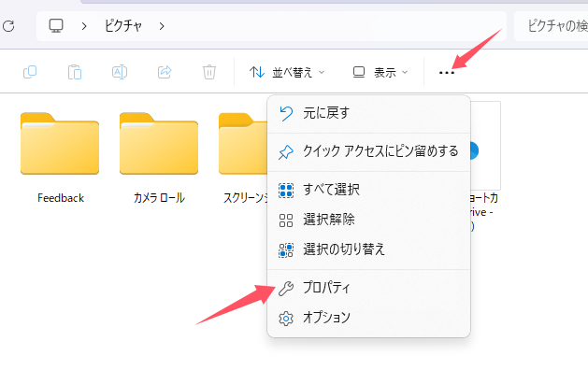
Task: Click the カメラ ロール folder name label
Action: (x=159, y=198)
